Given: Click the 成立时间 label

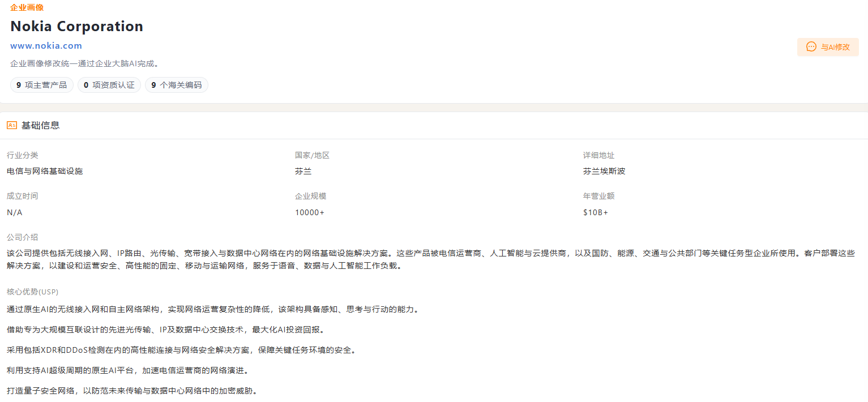Looking at the screenshot, I should pyautogui.click(x=23, y=196).
